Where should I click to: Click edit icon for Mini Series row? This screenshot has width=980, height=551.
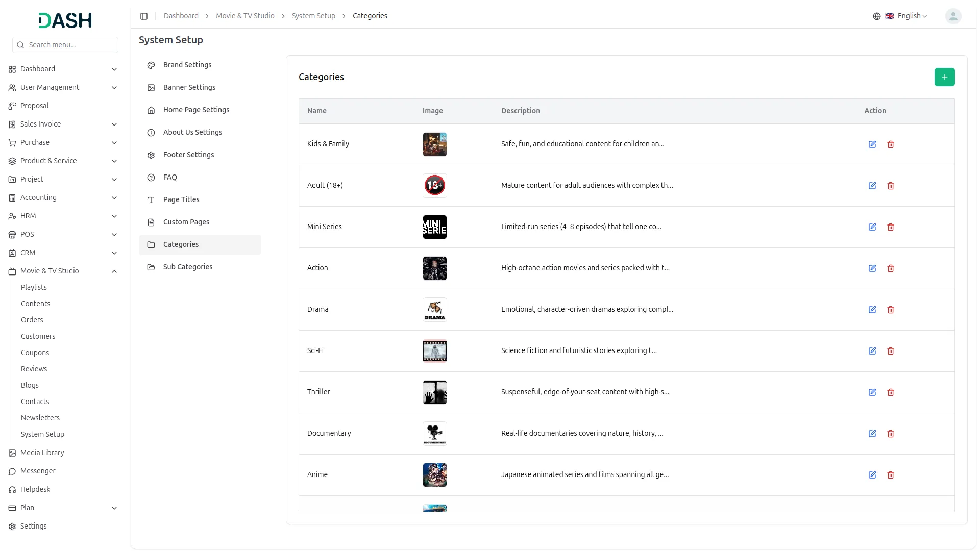pyautogui.click(x=872, y=227)
